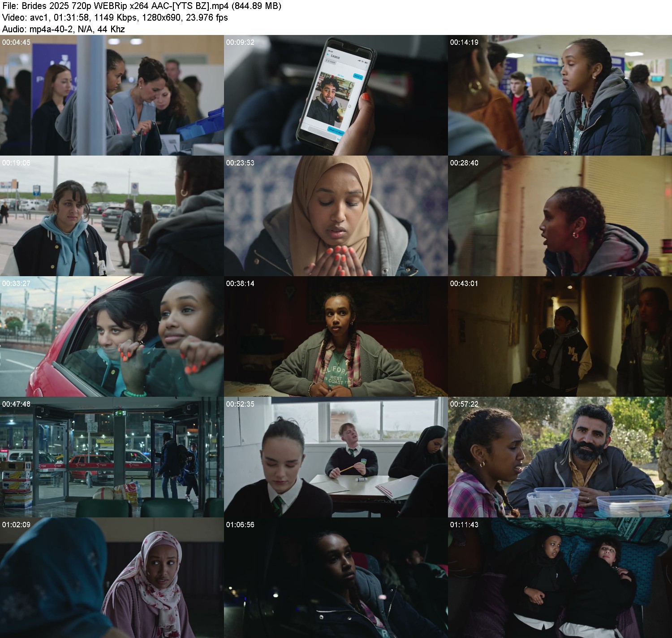The width and height of the screenshot is (672, 638).
Task: Open the phone screenshot thumbnail at 00:09:32
Action: click(x=336, y=95)
